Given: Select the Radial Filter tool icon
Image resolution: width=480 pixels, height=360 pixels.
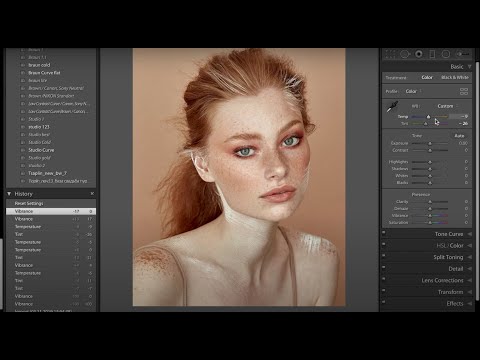Looking at the screenshot, I should [x=446, y=54].
